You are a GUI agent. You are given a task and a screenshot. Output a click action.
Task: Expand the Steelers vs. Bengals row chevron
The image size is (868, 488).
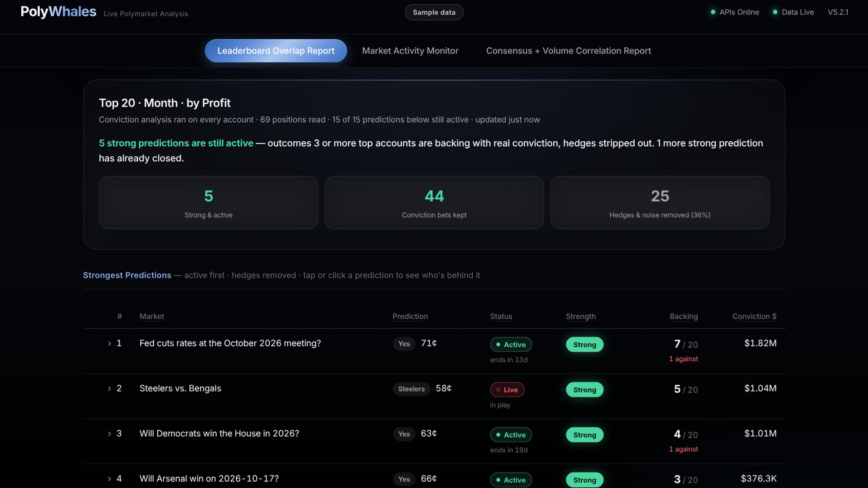click(x=109, y=388)
